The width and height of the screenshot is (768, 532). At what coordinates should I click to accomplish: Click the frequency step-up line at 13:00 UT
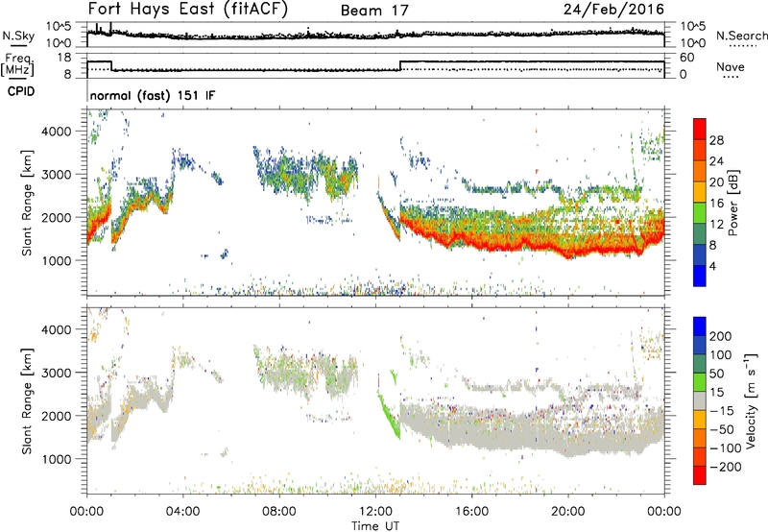pos(400,65)
